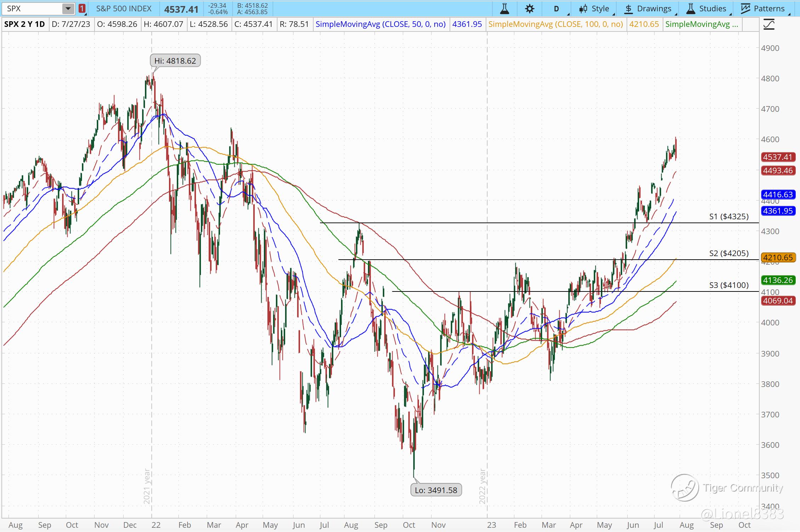Click the truncated green SimpleMovingAvg label
The height and width of the screenshot is (532, 800).
coord(702,24)
